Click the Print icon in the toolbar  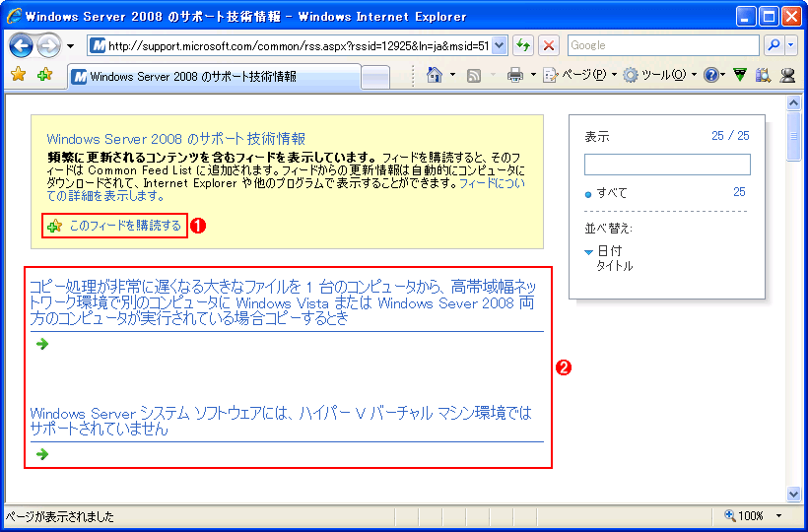(x=514, y=76)
